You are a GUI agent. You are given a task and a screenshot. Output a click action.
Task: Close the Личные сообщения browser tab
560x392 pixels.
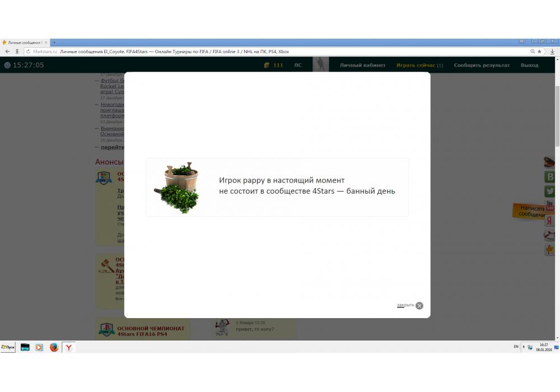(x=46, y=43)
